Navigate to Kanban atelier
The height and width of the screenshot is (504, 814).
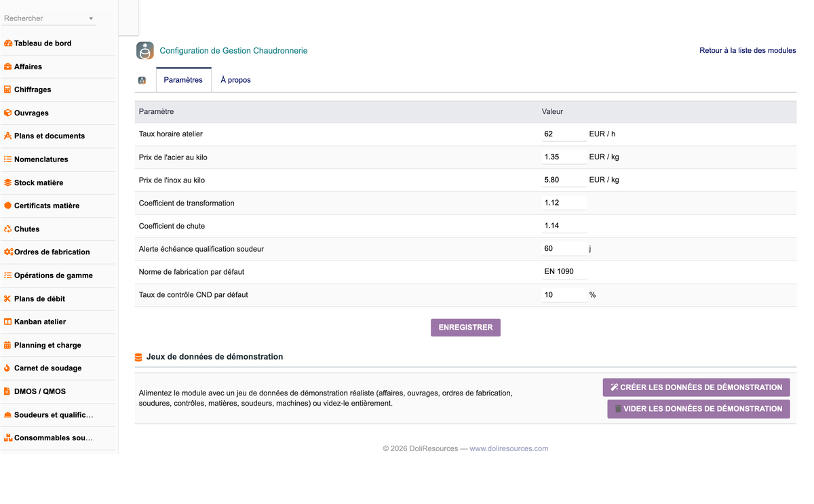point(40,322)
